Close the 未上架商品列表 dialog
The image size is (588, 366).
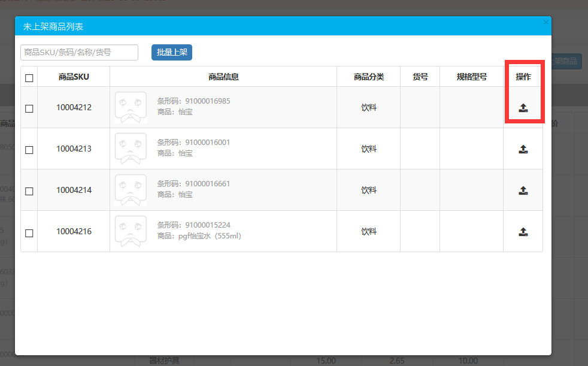[546, 23]
